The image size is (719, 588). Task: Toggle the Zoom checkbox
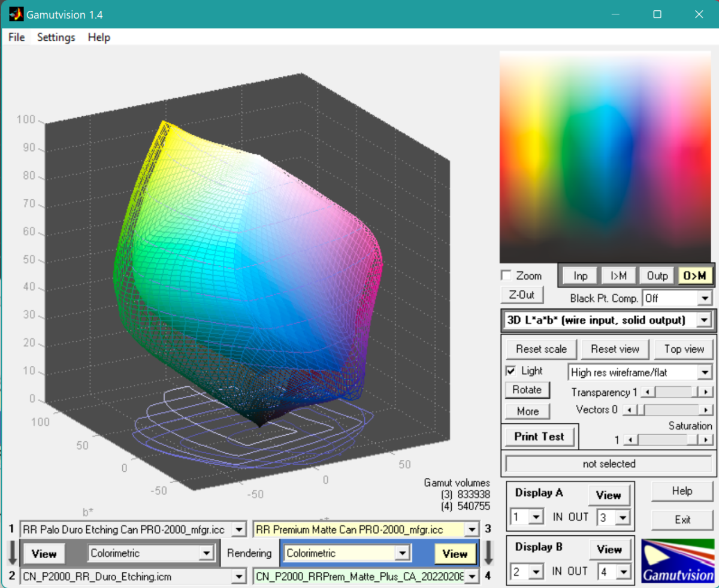[x=506, y=276]
